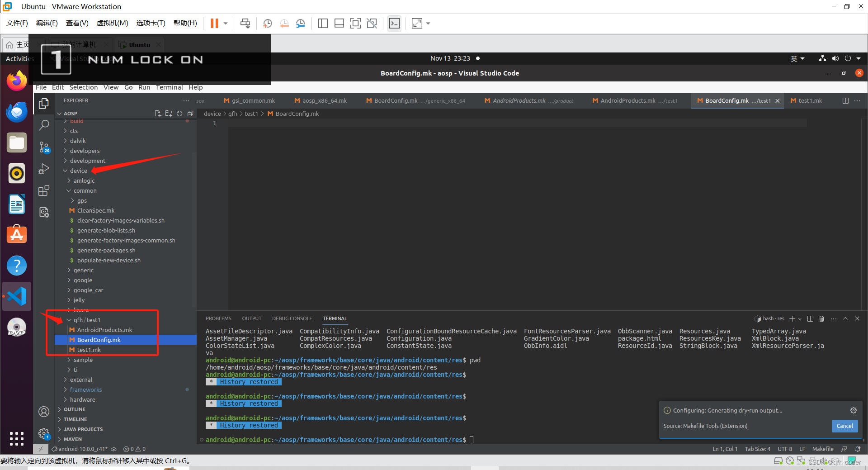This screenshot has height=470, width=868.
Task: Click UTF-8 encoding in status bar
Action: 785,449
